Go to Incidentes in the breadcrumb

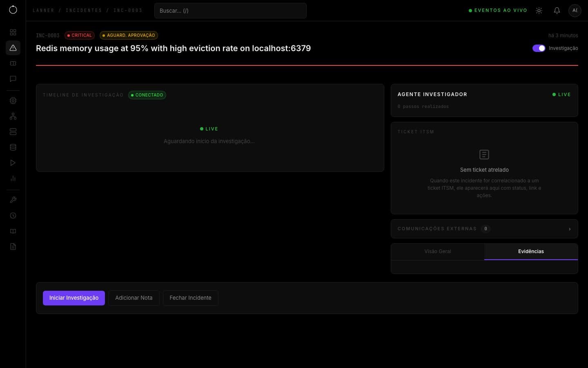tap(84, 10)
